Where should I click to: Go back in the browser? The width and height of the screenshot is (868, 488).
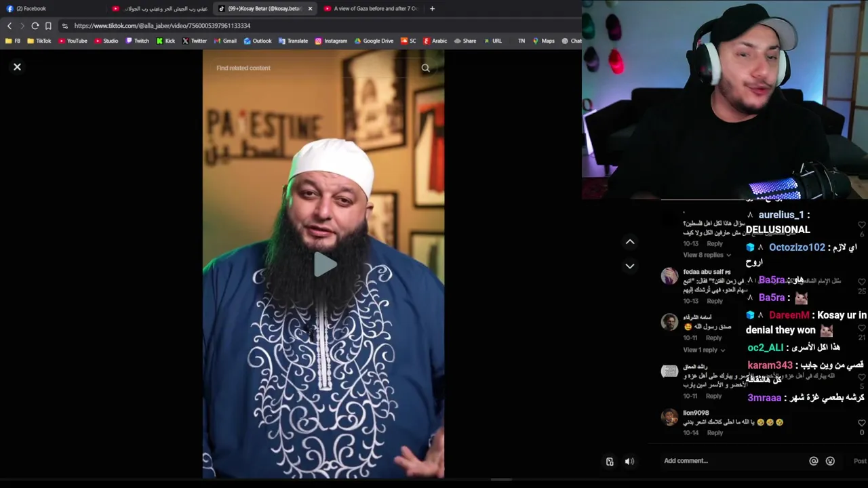(9, 26)
